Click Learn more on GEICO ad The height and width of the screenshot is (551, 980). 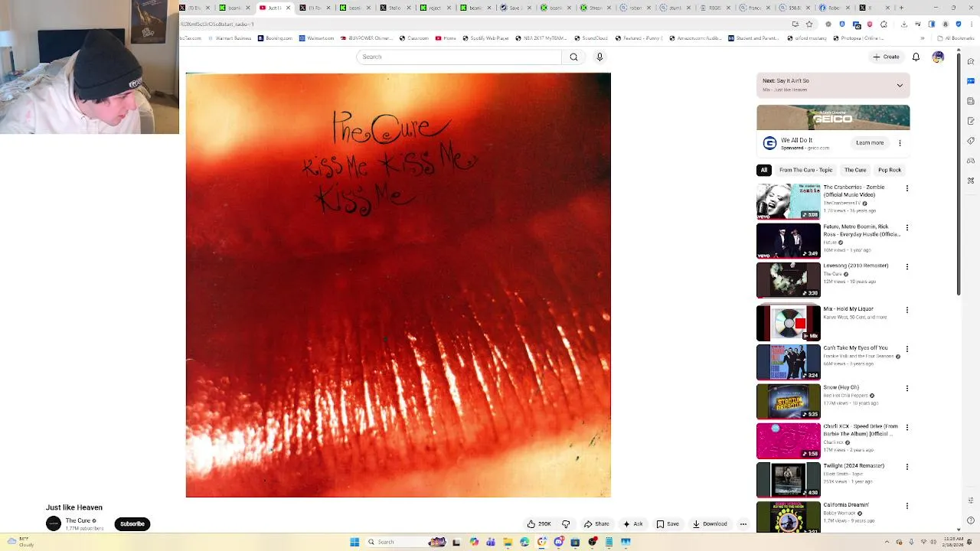[870, 143]
